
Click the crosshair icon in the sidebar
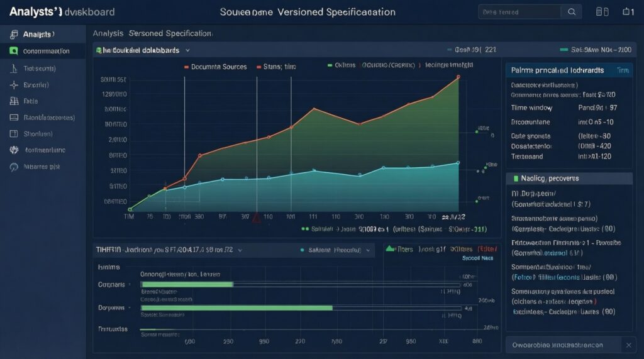[x=13, y=84]
